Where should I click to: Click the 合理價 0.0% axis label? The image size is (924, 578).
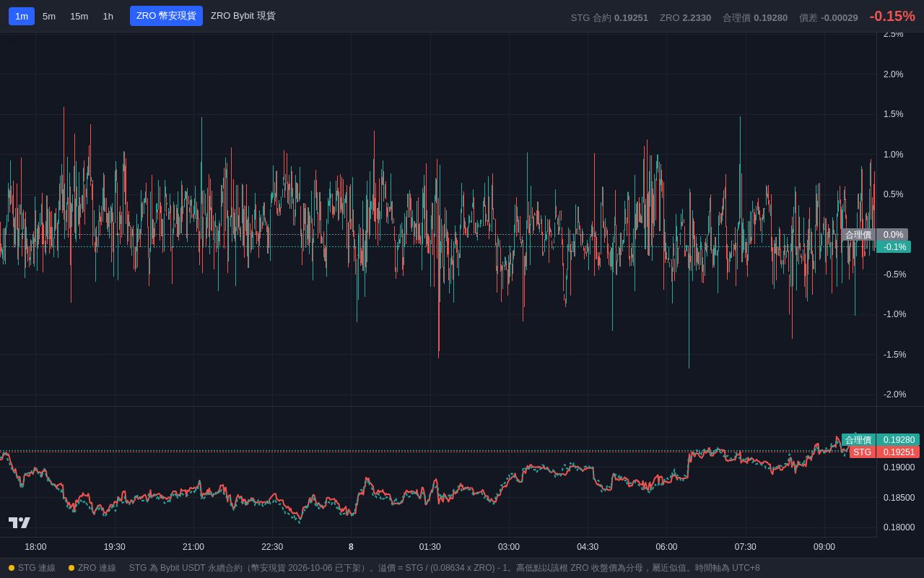tap(874, 235)
